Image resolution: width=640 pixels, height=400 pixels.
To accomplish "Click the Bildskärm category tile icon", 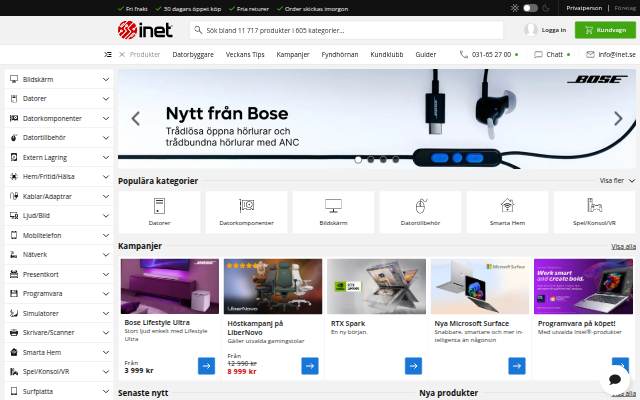I will (x=333, y=206).
